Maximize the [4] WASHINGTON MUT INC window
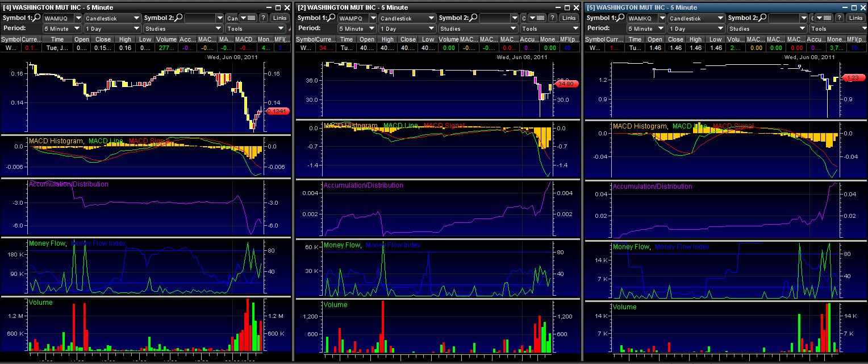Image resolution: width=868 pixels, height=364 pixels. pyautogui.click(x=278, y=7)
